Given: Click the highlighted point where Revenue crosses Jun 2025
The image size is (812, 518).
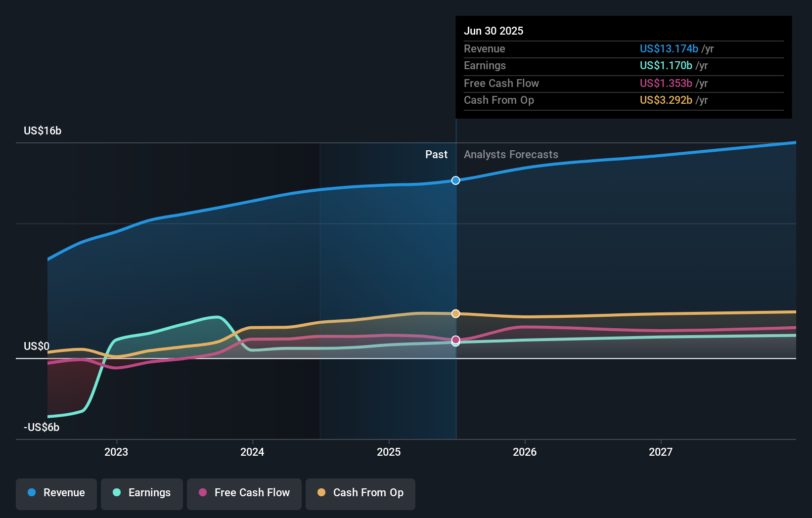Looking at the screenshot, I should pos(455,180).
